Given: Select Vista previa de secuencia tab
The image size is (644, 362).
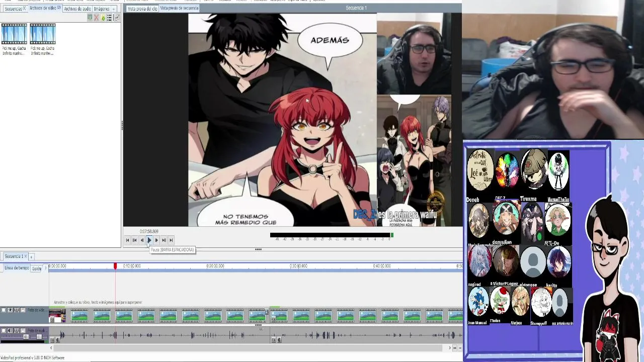Looking at the screenshot, I should pyautogui.click(x=179, y=9).
